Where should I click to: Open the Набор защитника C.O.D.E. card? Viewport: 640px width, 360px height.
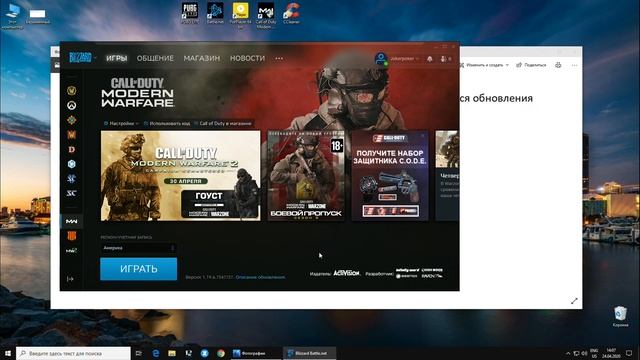(x=390, y=176)
